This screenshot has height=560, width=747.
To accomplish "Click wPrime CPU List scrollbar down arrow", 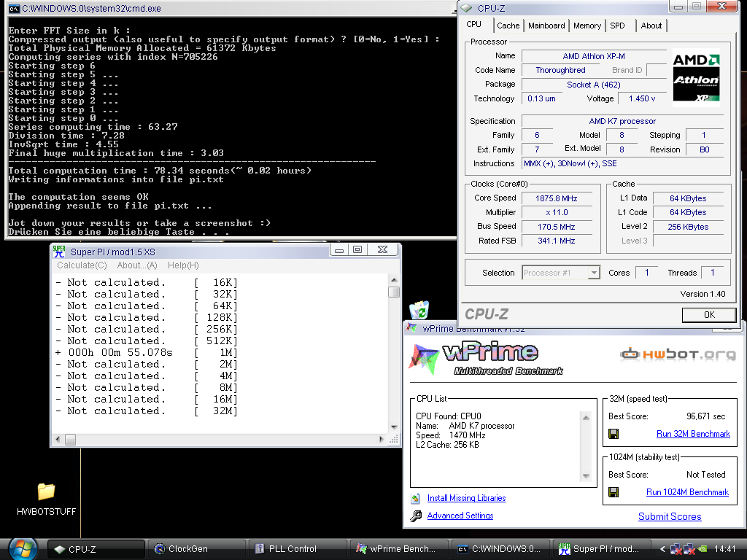I will click(586, 476).
